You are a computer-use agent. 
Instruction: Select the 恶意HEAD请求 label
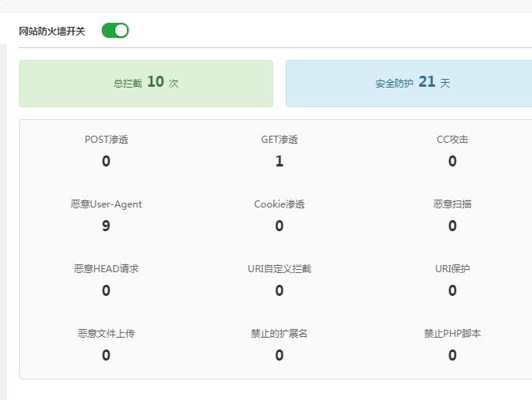click(x=107, y=269)
